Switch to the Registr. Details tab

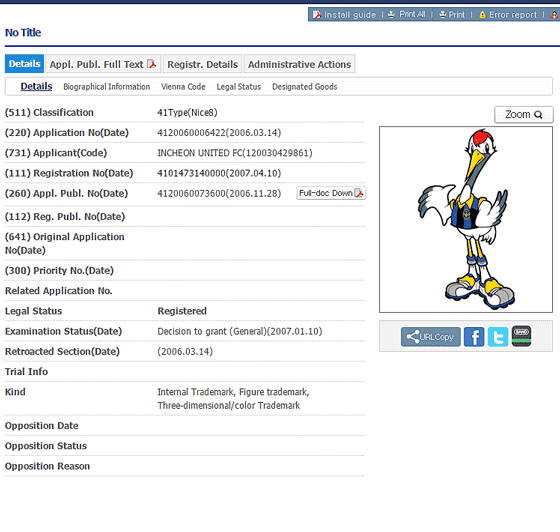[202, 64]
